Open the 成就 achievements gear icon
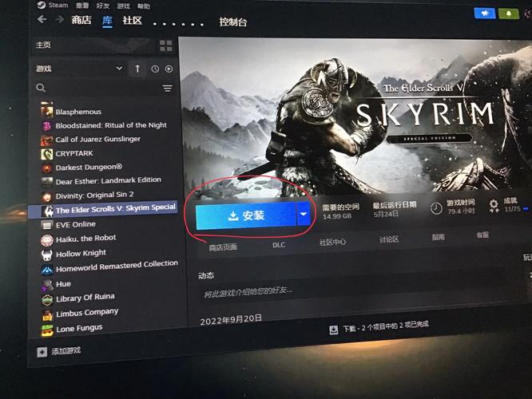Image resolution: width=532 pixels, height=399 pixels. pos(494,205)
